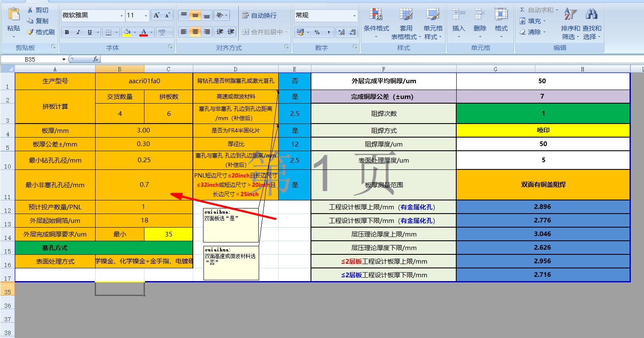Open the font dialog launcher in 字体 group

(x=170, y=47)
